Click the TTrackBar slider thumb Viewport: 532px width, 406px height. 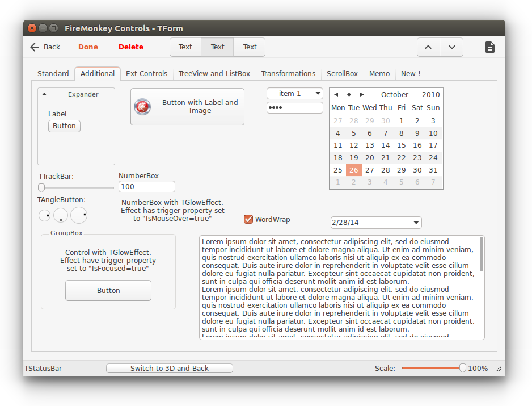click(x=41, y=187)
